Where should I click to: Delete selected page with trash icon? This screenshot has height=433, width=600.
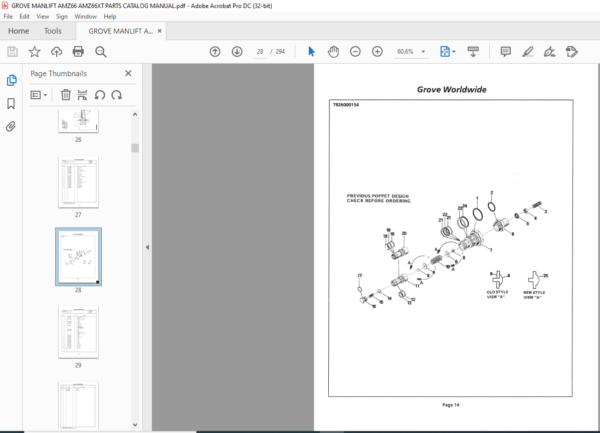[x=66, y=95]
